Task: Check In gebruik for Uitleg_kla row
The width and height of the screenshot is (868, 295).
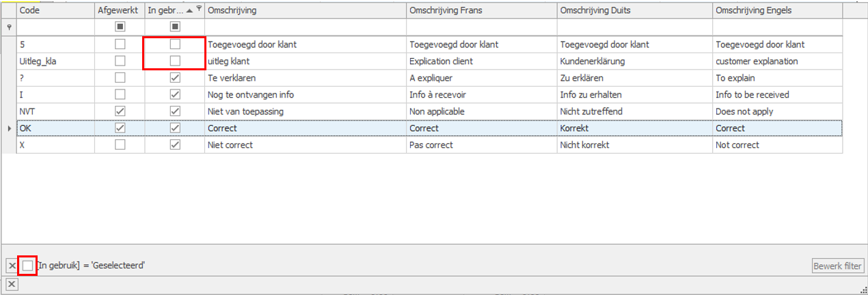Action: pyautogui.click(x=175, y=61)
